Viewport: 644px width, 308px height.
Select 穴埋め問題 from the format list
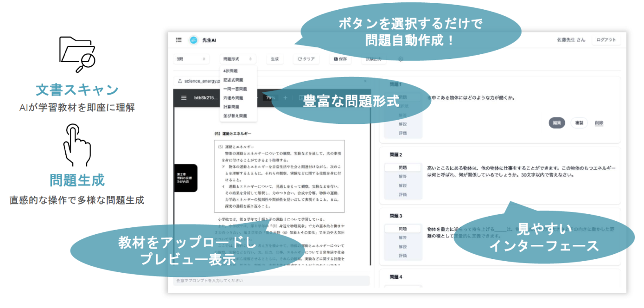tap(238, 98)
